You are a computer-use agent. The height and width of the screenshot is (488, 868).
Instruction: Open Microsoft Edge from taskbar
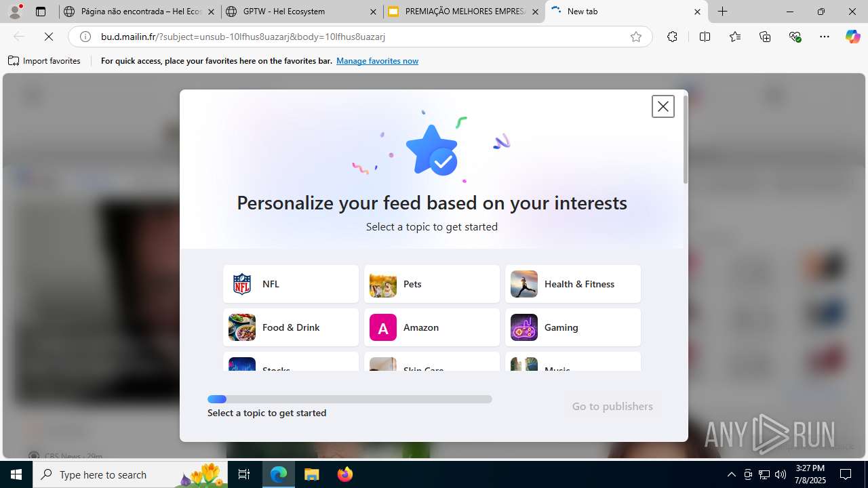tap(279, 474)
